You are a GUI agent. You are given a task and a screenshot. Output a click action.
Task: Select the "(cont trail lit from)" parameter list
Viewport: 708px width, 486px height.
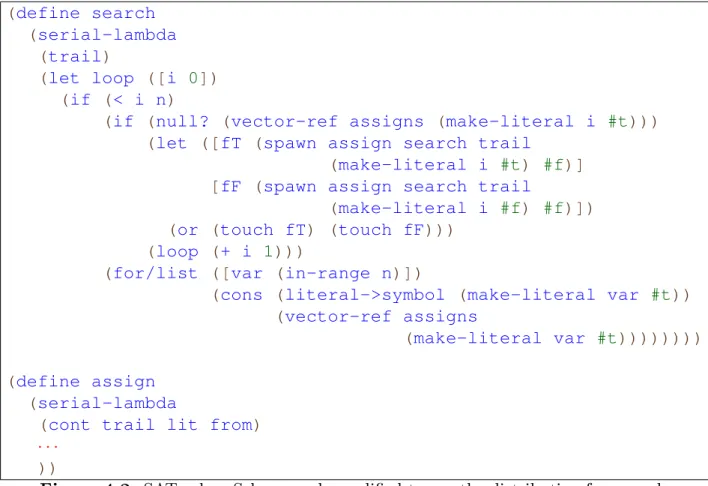[x=150, y=425]
